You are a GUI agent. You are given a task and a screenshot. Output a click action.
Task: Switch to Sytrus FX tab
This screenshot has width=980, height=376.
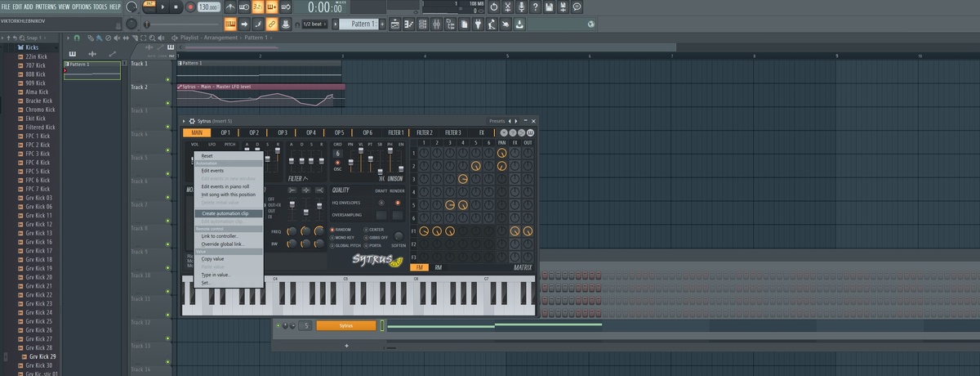click(481, 132)
